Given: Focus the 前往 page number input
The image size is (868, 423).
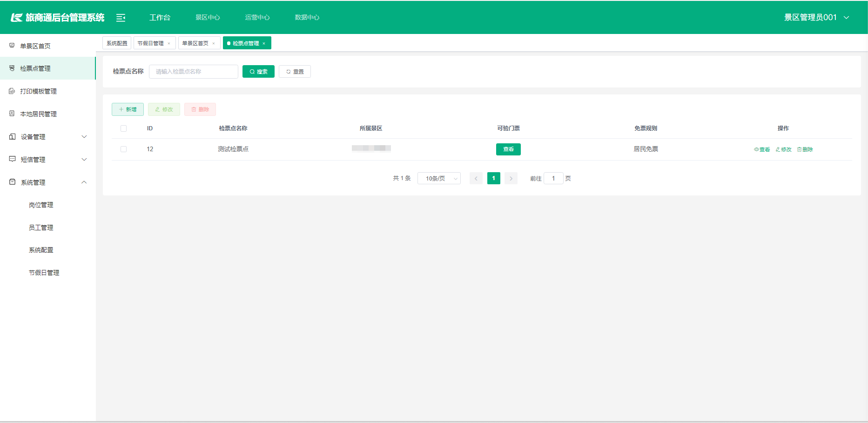Looking at the screenshot, I should 553,178.
